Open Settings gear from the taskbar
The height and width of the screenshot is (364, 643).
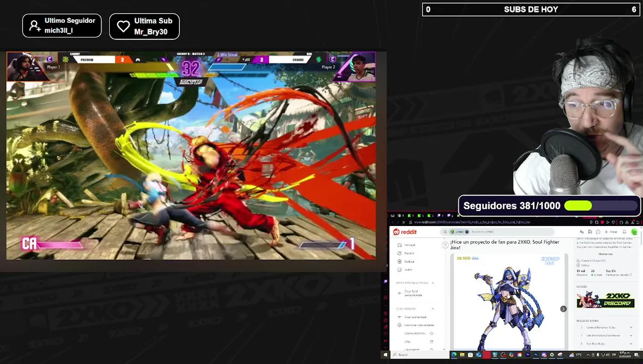[552, 355]
